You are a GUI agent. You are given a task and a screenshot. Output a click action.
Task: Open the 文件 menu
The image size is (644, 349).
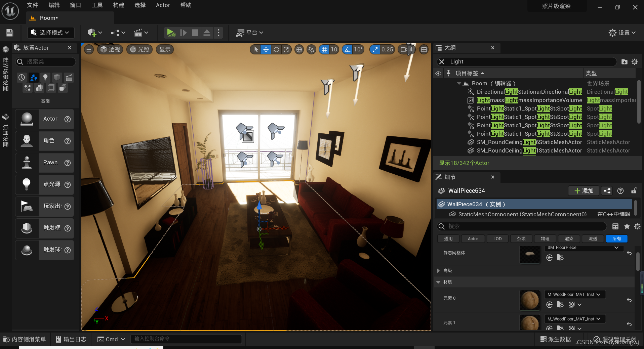tap(33, 5)
